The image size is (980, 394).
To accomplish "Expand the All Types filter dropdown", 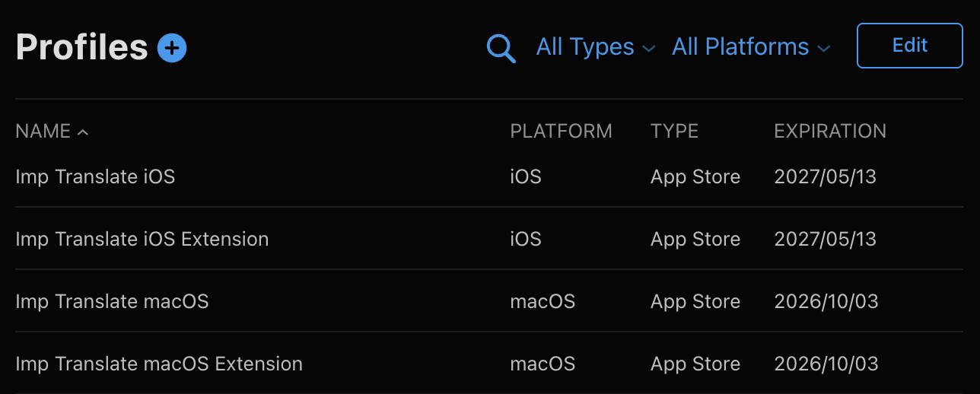I will pyautogui.click(x=595, y=47).
